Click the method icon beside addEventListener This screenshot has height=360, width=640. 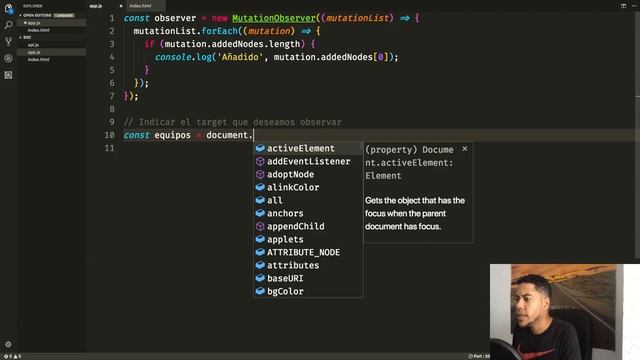click(x=260, y=162)
